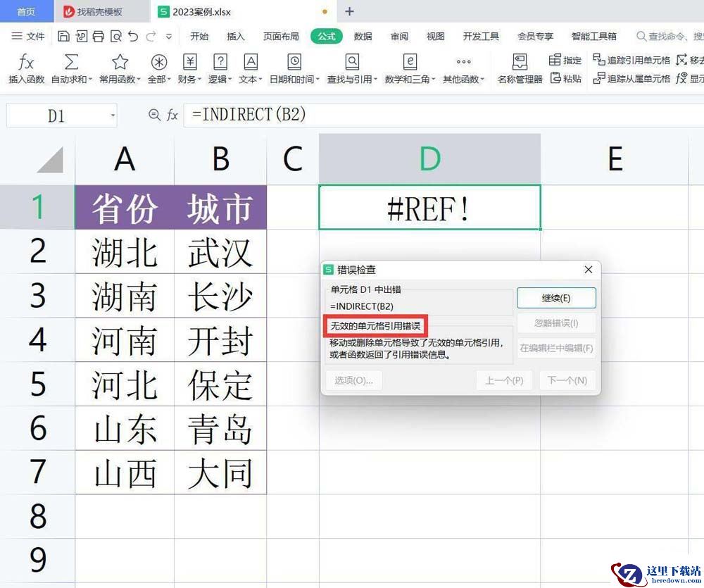Switch to the 会员专享 tab
Image resolution: width=704 pixels, height=588 pixels.
[x=535, y=36]
